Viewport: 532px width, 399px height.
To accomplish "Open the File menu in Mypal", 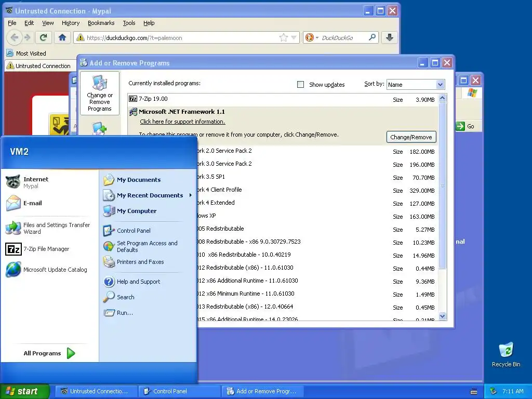I will tap(12, 23).
